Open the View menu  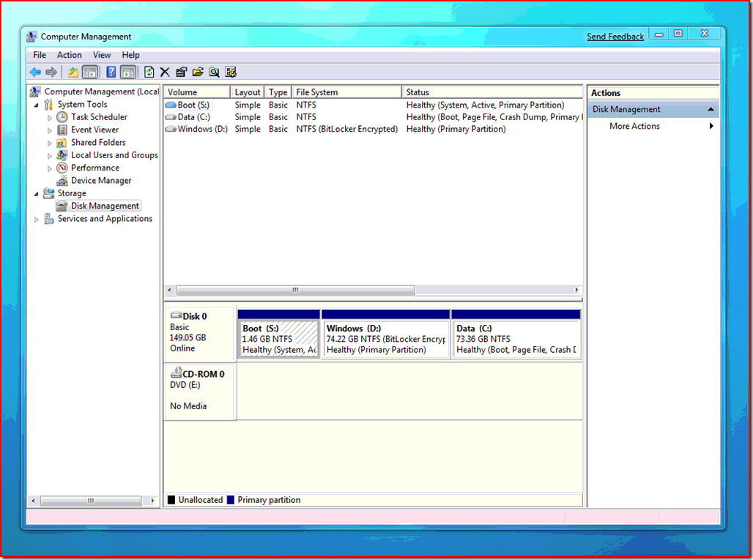[x=102, y=55]
